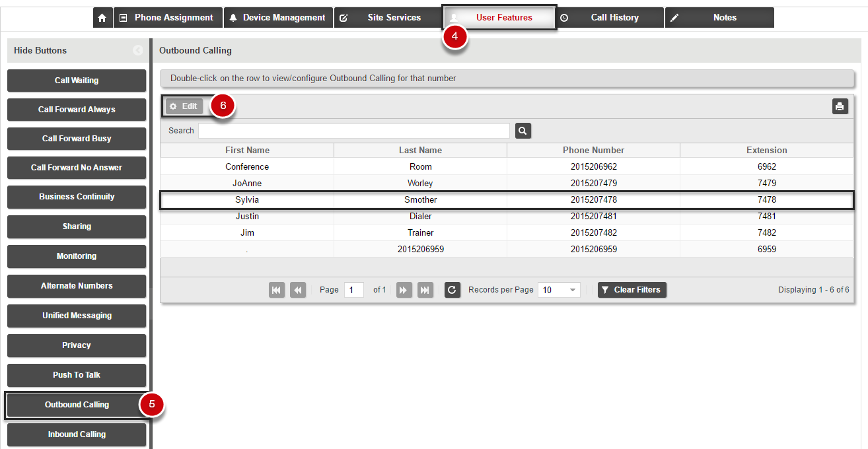Select Sylvia Smother row
Viewport: 868px width, 449px height.
coord(507,200)
